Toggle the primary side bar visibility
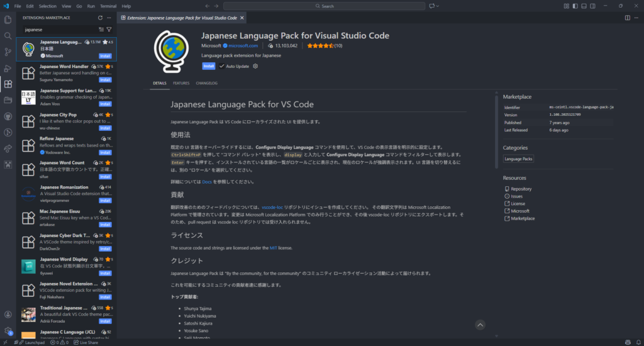 click(x=575, y=6)
